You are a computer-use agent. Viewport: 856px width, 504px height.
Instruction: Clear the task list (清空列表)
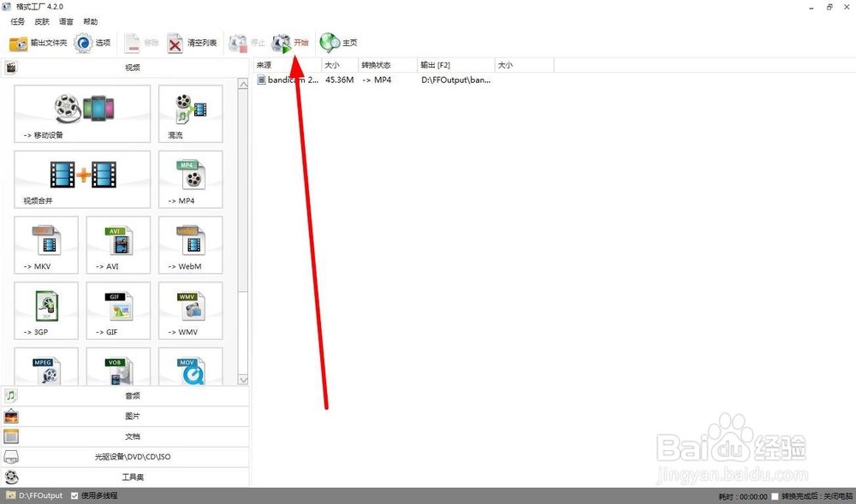[x=192, y=43]
